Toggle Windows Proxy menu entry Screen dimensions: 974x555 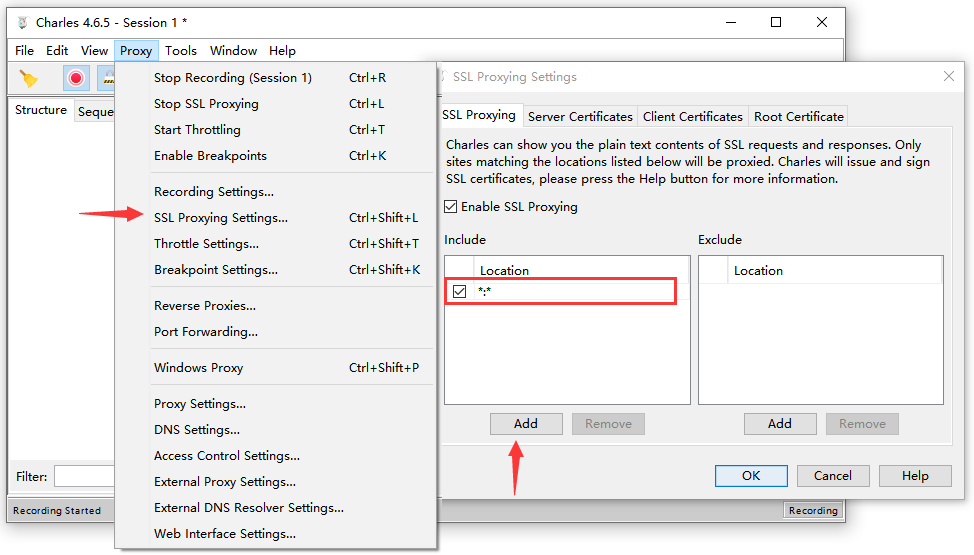point(276,369)
